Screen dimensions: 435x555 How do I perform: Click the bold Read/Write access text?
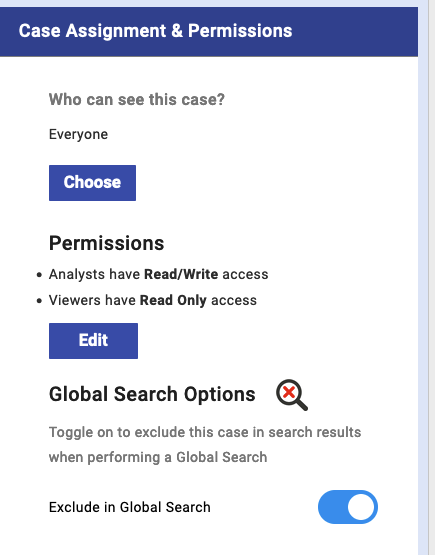181,274
